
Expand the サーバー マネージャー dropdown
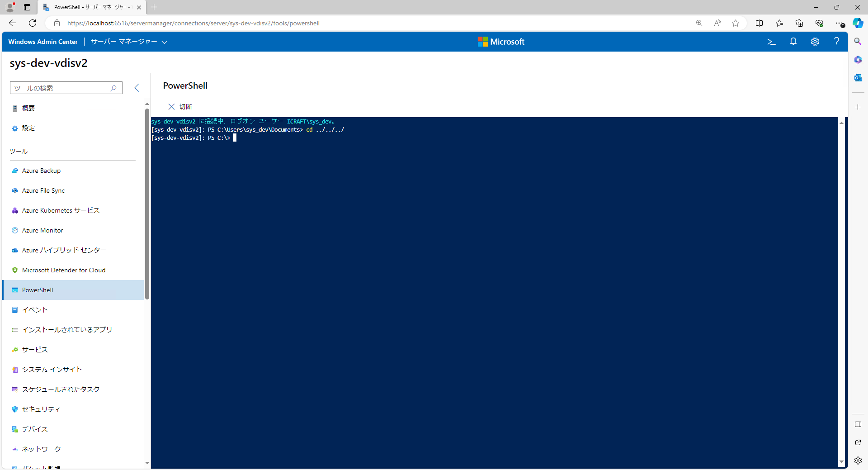(129, 42)
